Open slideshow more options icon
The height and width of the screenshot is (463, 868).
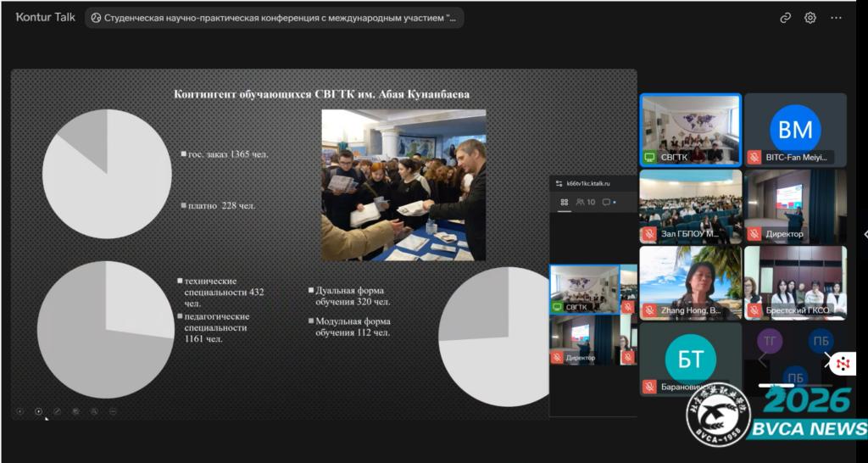click(113, 411)
